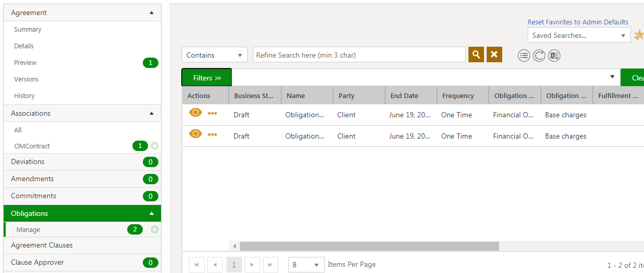View the first obligation with the eye icon
Screen dimensions: 644x273
pyautogui.click(x=195, y=113)
